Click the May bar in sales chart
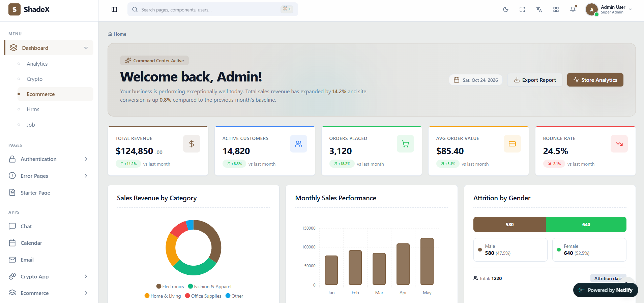The width and height of the screenshot is (644, 303). (427, 261)
